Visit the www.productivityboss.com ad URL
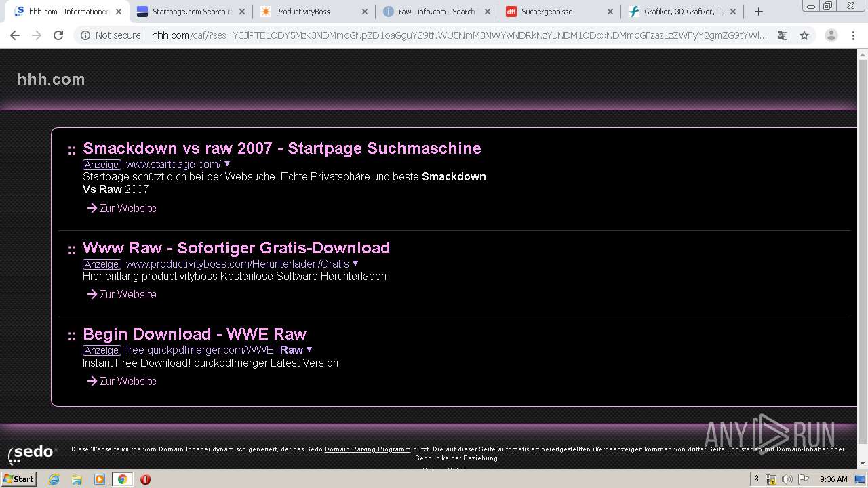This screenshot has width=868, height=488. click(x=237, y=264)
